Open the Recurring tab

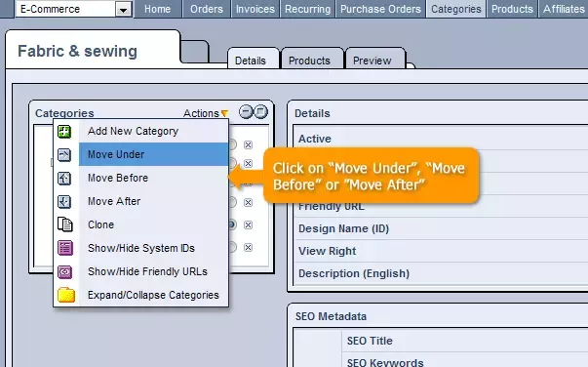(x=307, y=9)
